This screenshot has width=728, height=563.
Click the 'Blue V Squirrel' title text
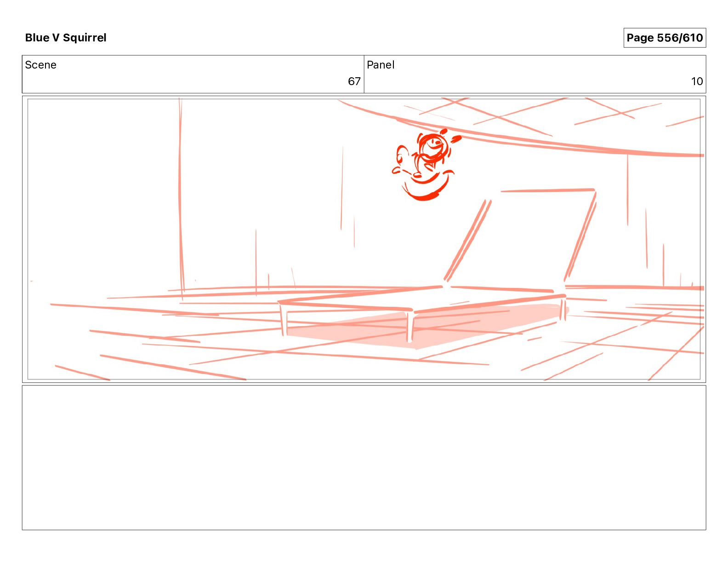[66, 38]
